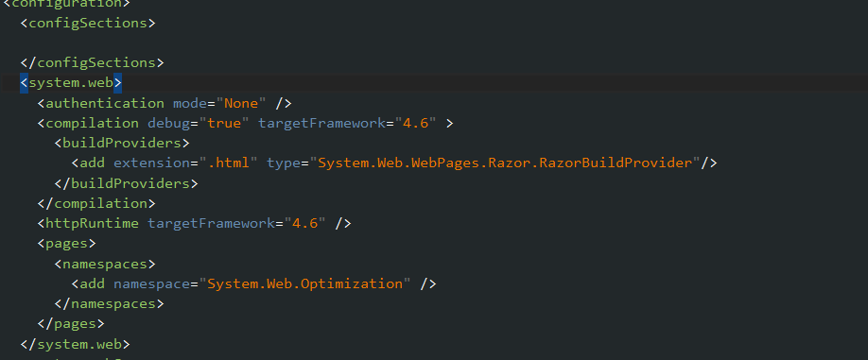This screenshot has width=868, height=360.
Task: Click the closing /buildProviders tag
Action: 126,183
